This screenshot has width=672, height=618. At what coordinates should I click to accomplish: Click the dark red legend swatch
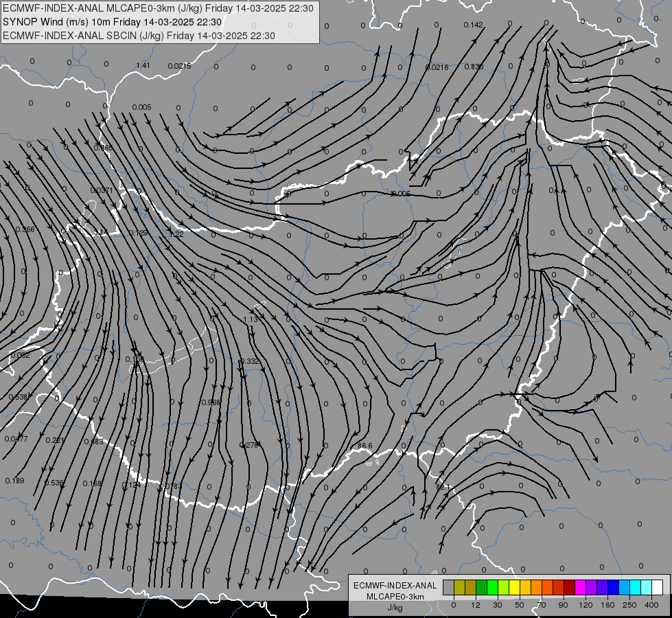coord(569,587)
